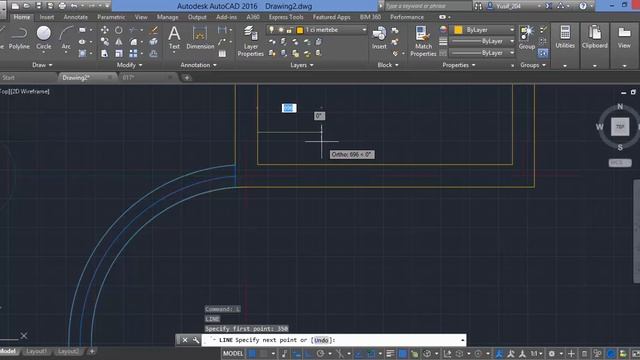Expand the Annotation panel
The height and width of the screenshot is (360, 640).
(198, 65)
